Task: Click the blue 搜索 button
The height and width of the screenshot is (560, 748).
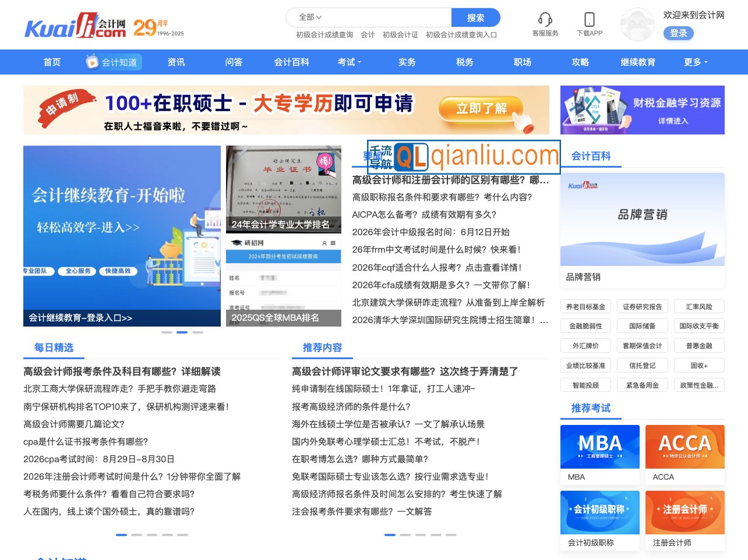Action: (x=476, y=17)
